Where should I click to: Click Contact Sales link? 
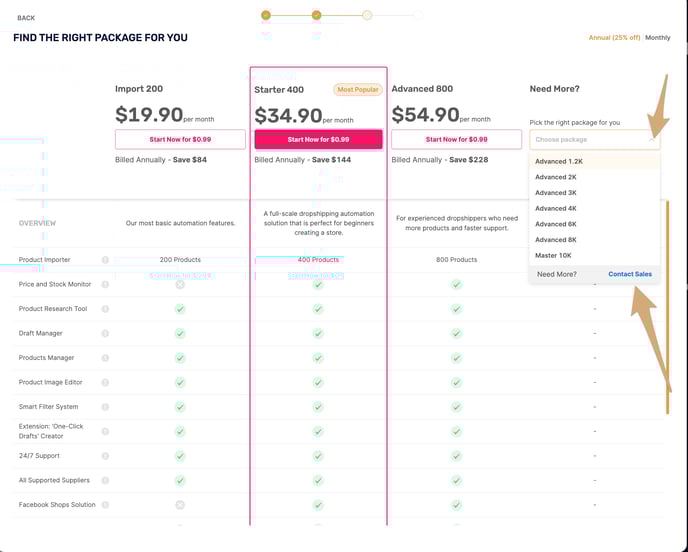[x=630, y=274]
